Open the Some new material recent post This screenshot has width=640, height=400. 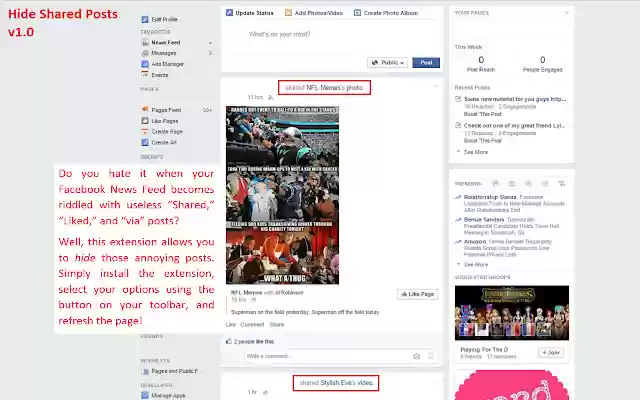coord(515,99)
